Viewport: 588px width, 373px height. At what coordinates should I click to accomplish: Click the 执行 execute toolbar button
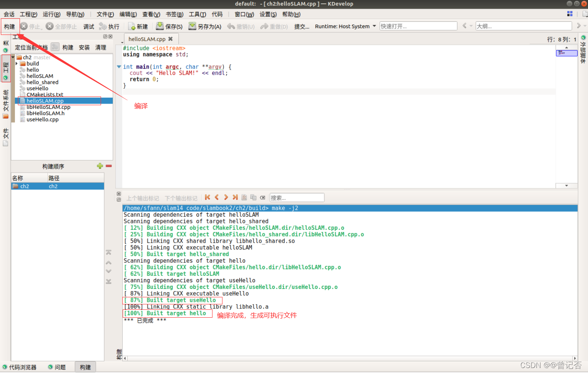109,27
